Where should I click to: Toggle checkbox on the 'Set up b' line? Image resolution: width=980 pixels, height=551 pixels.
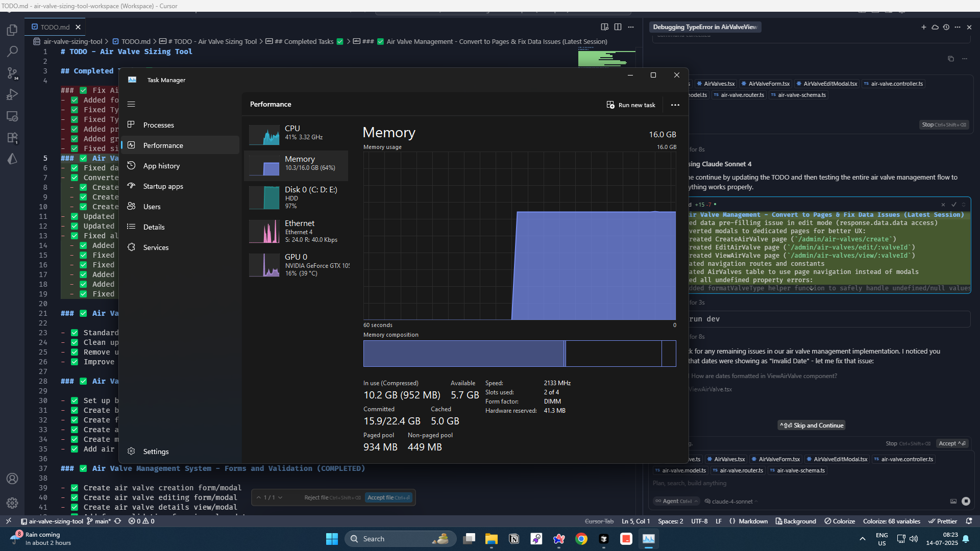(x=75, y=400)
